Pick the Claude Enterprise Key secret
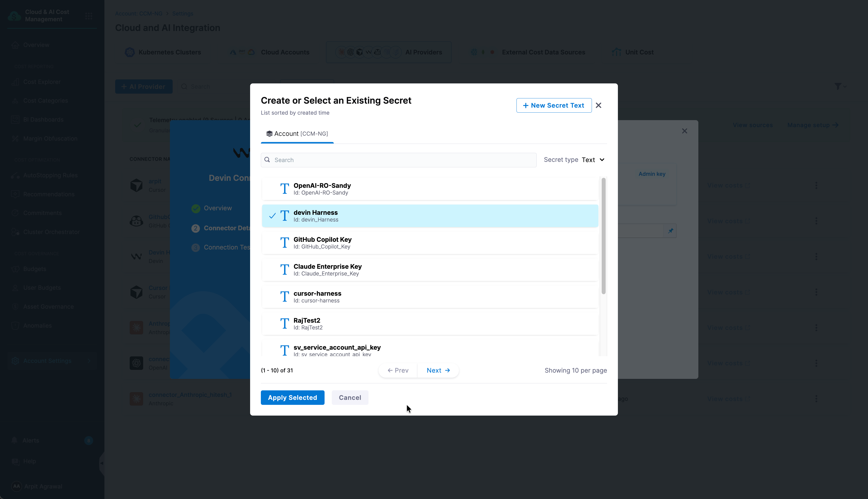Viewport: 868px width, 499px height. click(430, 270)
